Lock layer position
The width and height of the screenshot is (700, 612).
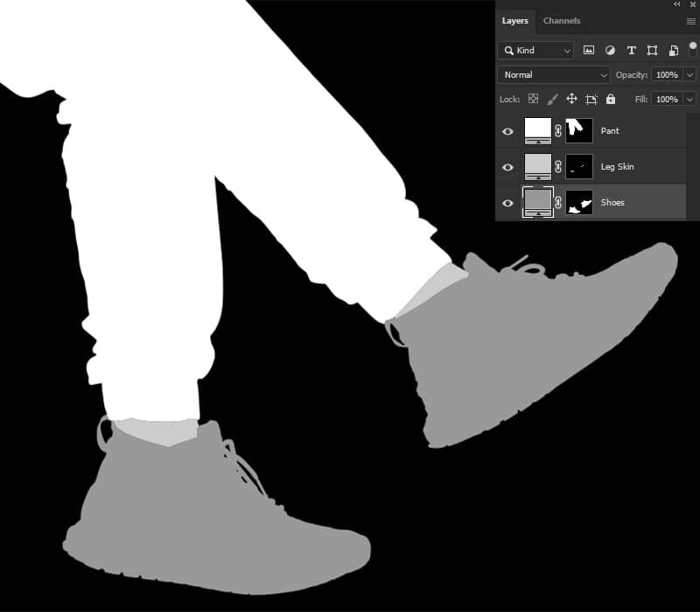coord(571,99)
